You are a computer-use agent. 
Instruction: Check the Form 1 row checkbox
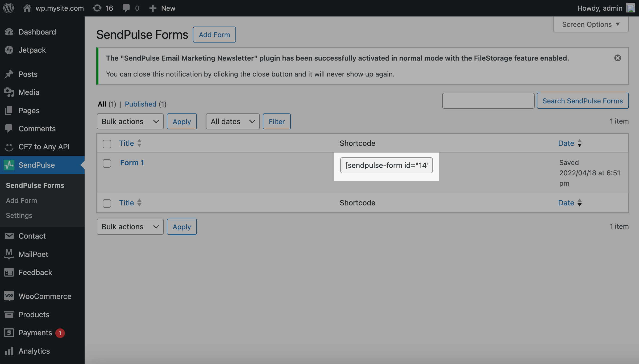point(107,163)
